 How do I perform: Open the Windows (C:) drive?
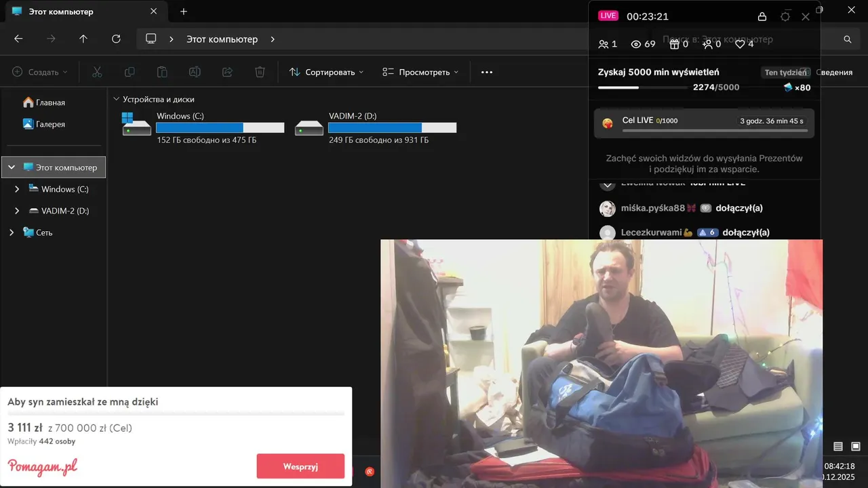pos(203,127)
